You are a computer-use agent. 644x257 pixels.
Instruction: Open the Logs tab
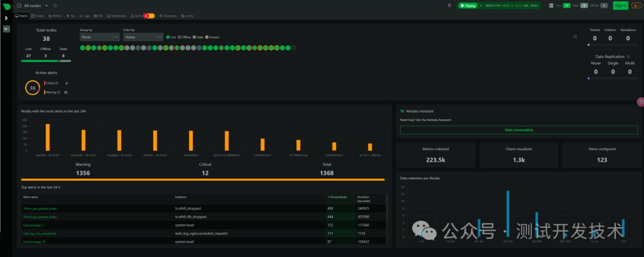click(84, 16)
